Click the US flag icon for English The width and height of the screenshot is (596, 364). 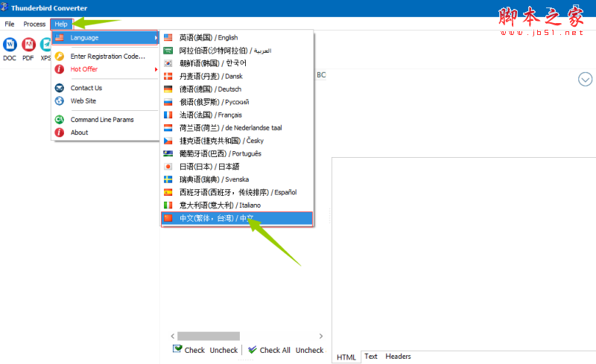(x=168, y=38)
